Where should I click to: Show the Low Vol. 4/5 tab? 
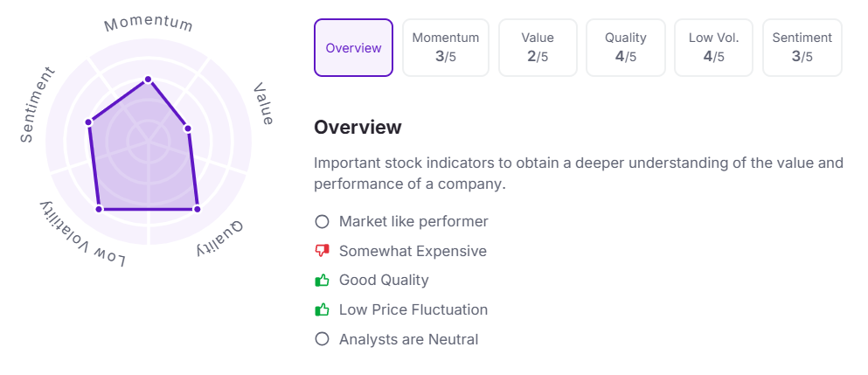[714, 48]
